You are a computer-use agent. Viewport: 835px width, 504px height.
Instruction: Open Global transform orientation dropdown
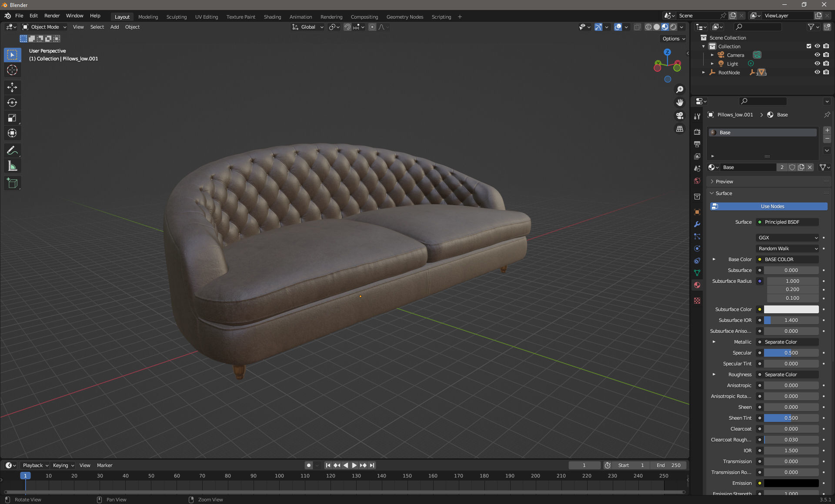(x=307, y=27)
